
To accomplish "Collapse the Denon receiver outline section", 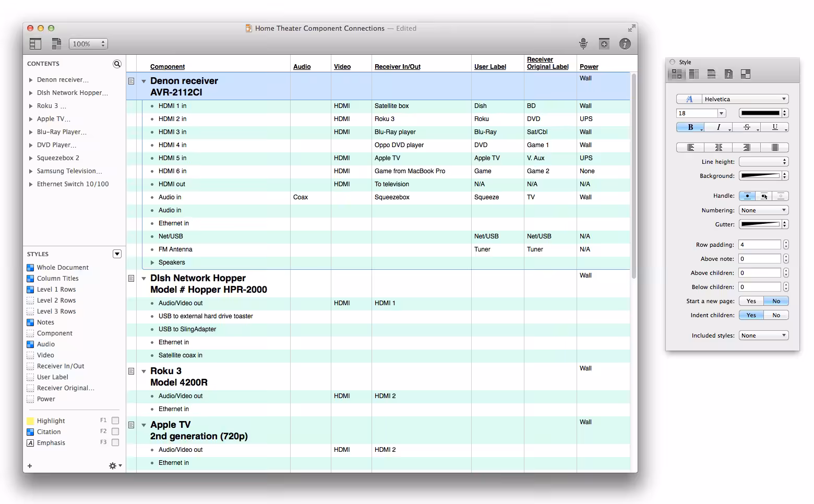I will point(143,81).
